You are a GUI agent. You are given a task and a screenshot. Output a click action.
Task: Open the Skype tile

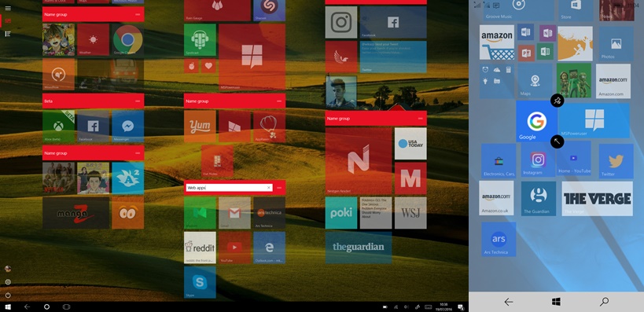pos(200,282)
